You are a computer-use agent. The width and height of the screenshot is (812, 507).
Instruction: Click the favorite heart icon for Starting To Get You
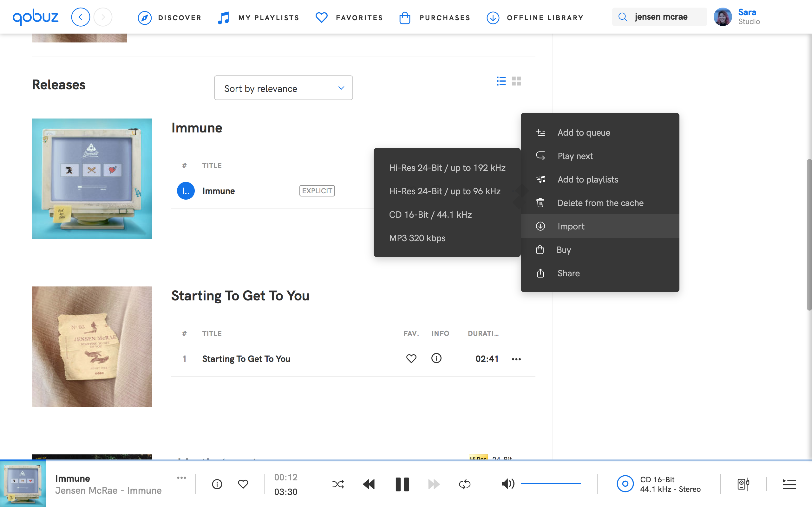pos(411,359)
